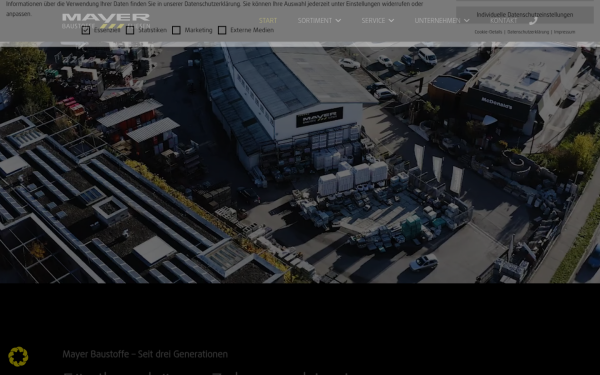Image resolution: width=600 pixels, height=375 pixels.
Task: Open the Datenschutzerklärung link
Action: 528,32
